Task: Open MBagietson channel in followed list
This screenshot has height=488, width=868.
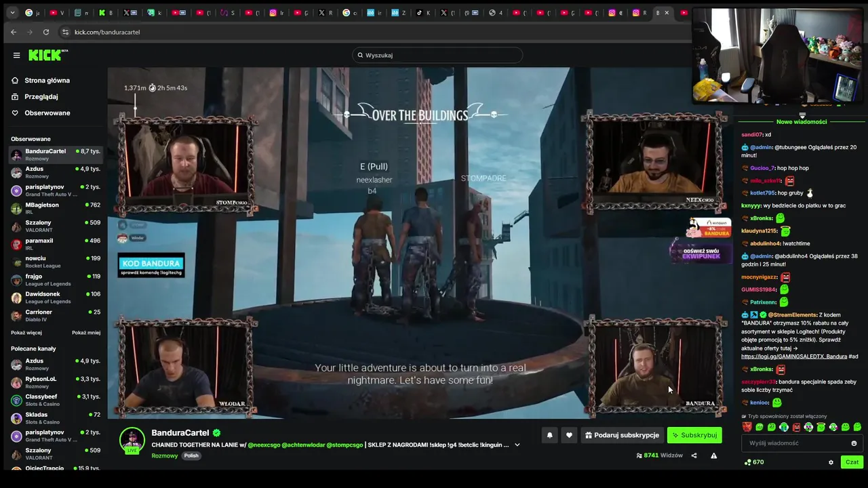Action: [x=56, y=208]
